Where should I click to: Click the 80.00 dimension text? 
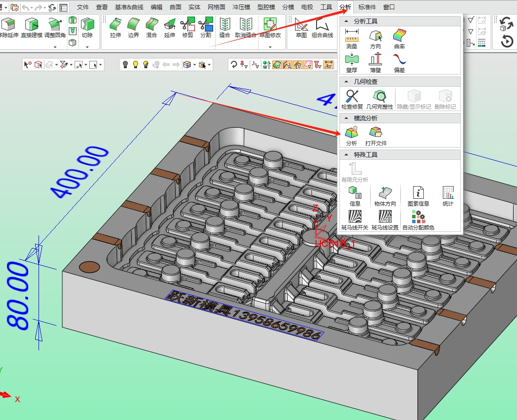pos(18,295)
